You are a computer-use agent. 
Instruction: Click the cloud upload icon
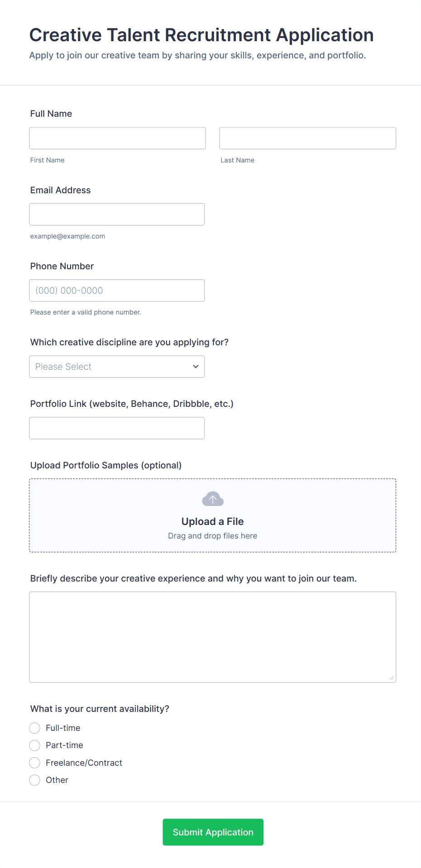[212, 498]
